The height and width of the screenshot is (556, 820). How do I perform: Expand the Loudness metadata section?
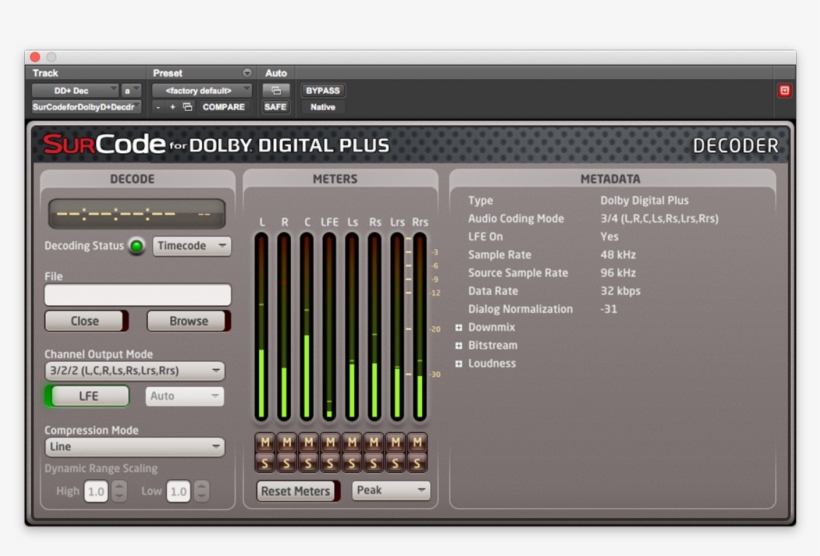tap(459, 364)
